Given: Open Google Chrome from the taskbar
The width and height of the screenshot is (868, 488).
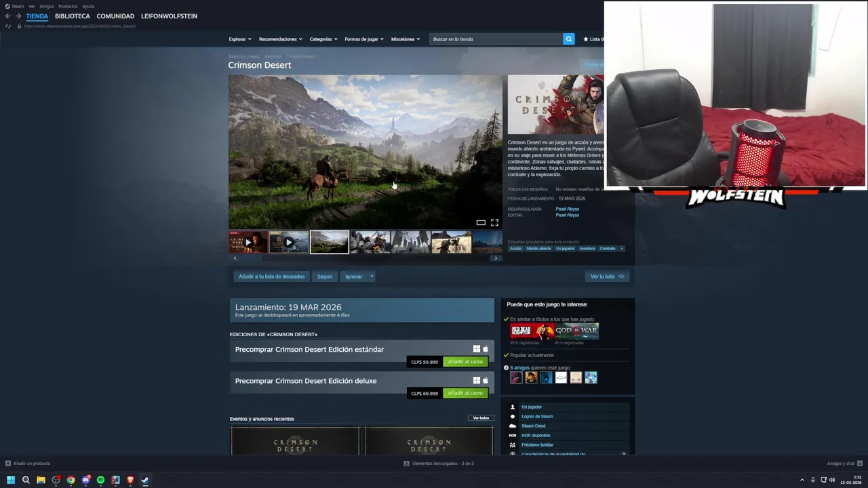Looking at the screenshot, I should point(71,480).
